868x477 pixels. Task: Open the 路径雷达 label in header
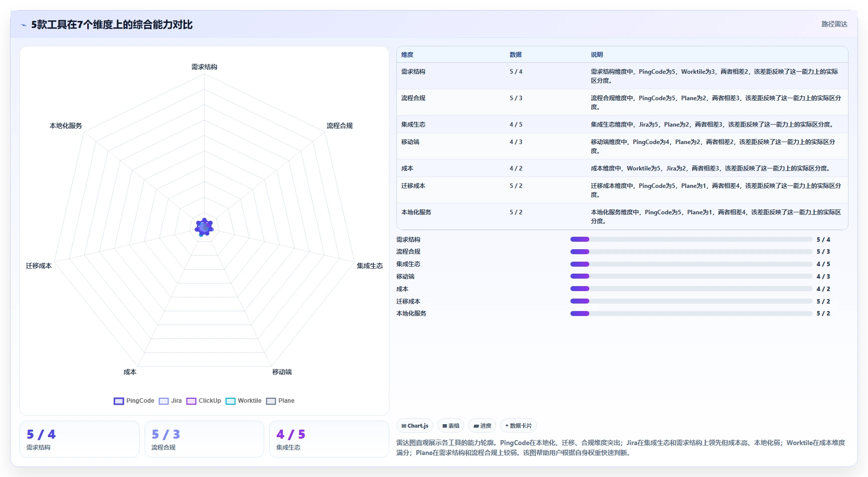[x=834, y=24]
